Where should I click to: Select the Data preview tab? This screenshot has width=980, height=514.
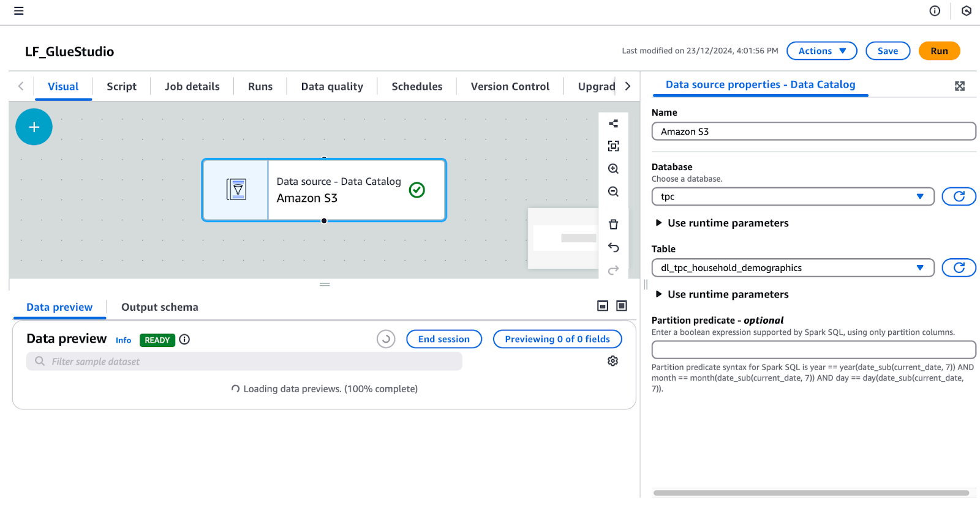59,307
